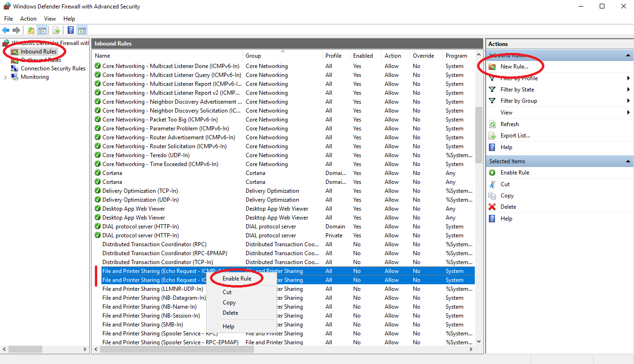Click the Refresh icon in Actions pane
The width and height of the screenshot is (634, 364).
point(492,124)
